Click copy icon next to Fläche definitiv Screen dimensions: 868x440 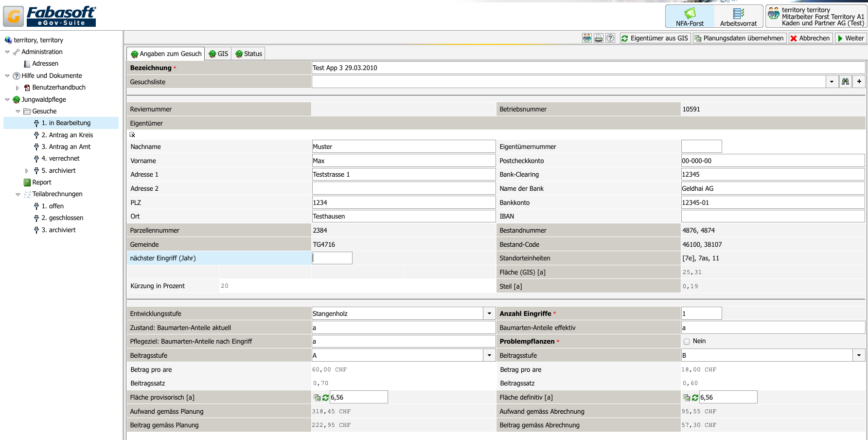coord(687,398)
